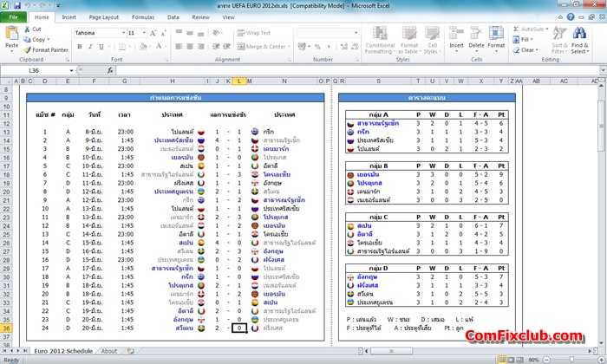
Task: Switch to the Insert ribbon tab
Action: [x=69, y=17]
